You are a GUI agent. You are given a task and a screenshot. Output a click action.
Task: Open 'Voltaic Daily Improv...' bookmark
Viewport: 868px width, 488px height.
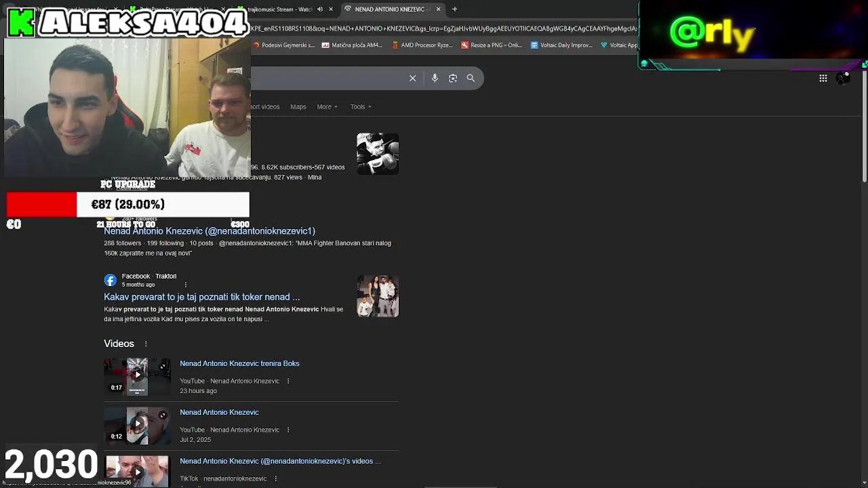[561, 45]
